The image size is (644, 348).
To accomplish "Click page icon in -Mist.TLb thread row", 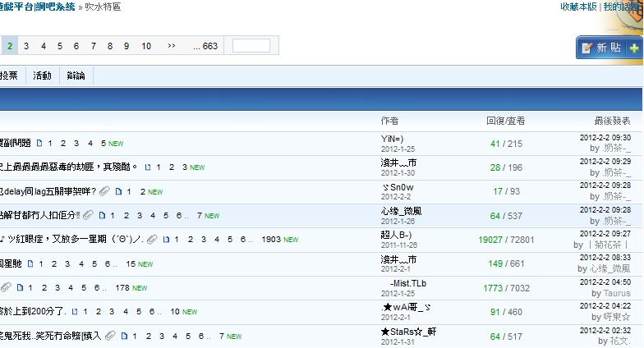I will pos(20,287).
